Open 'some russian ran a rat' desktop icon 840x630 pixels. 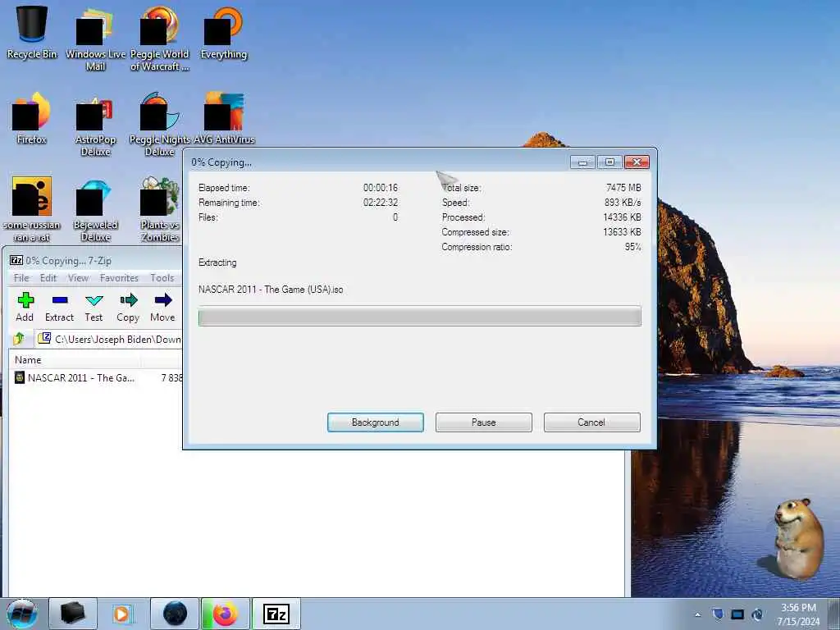coord(32,209)
